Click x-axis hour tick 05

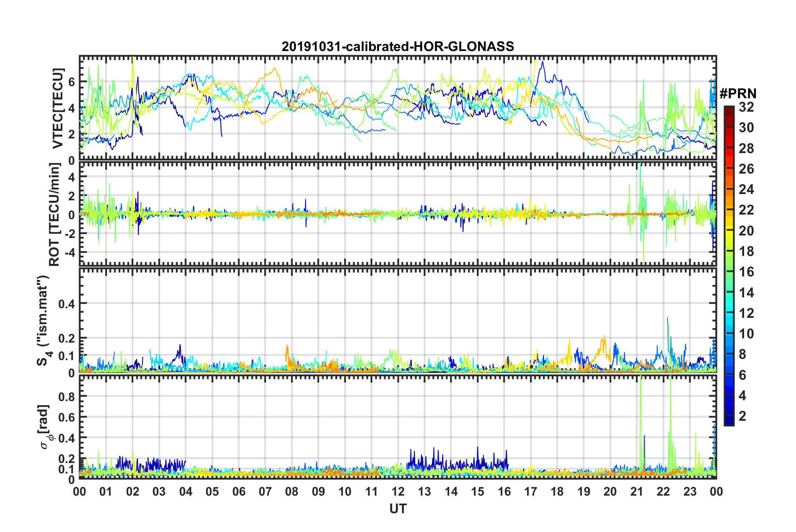coord(212,491)
